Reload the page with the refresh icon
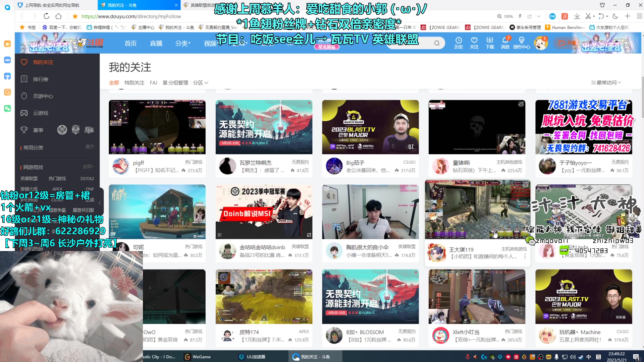 click(x=46, y=16)
